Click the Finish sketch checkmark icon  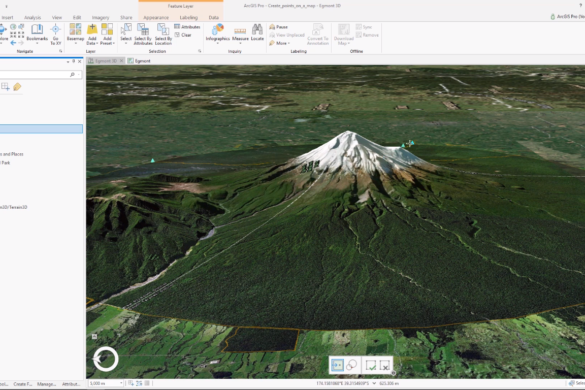[370, 365]
